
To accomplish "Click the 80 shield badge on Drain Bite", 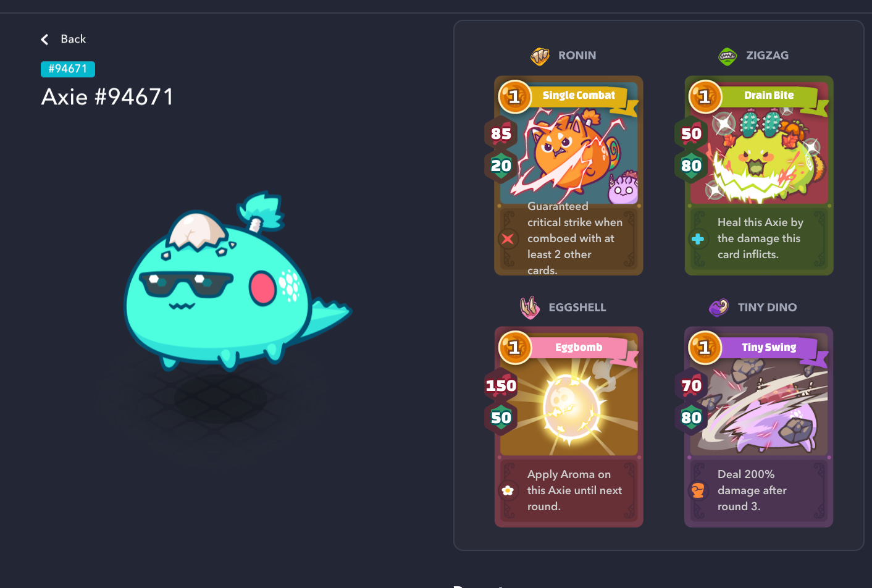I will click(x=691, y=166).
